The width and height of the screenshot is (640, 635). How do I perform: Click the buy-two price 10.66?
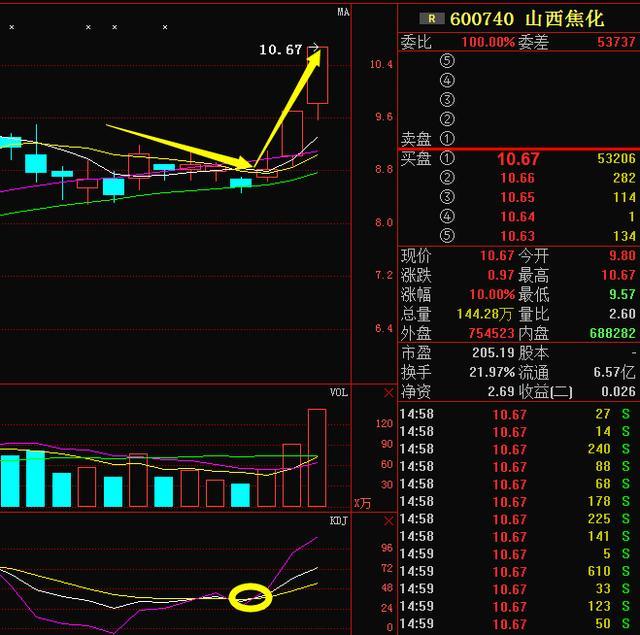tap(517, 178)
